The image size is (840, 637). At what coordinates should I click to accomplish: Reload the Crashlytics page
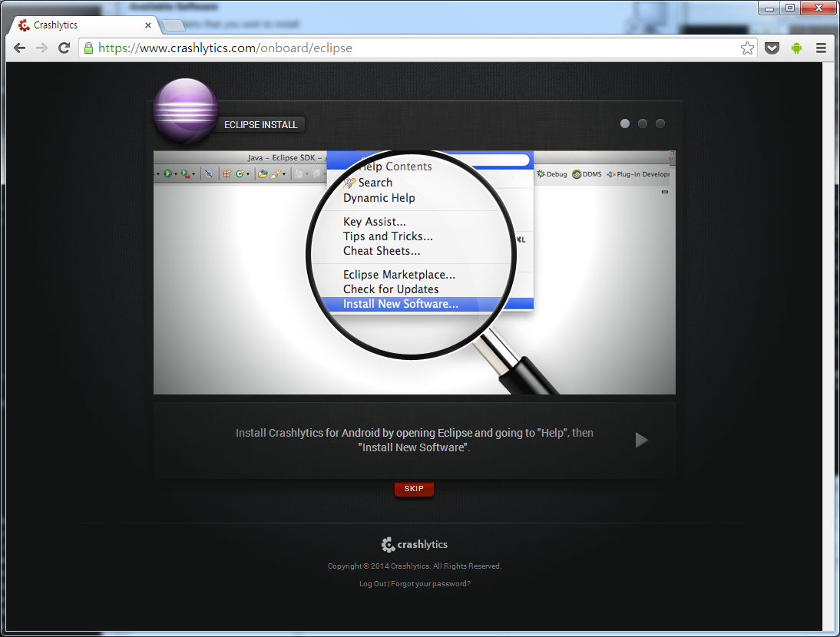tap(64, 48)
